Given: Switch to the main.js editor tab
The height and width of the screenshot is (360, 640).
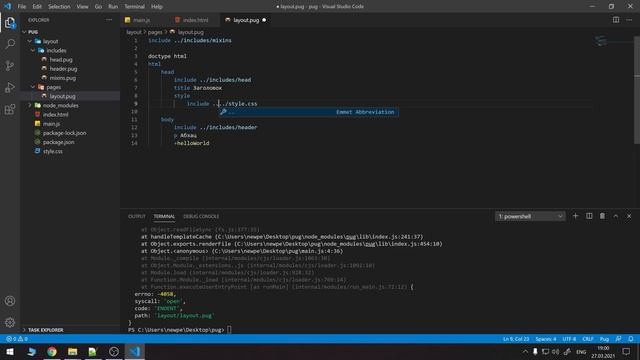Looking at the screenshot, I should pyautogui.click(x=141, y=20).
